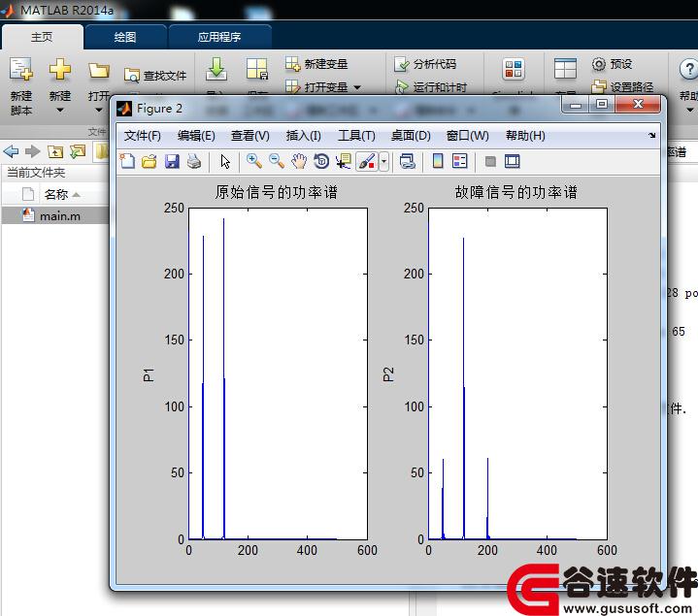Image resolution: width=698 pixels, height=616 pixels.
Task: Open the 工具(T) menu in Figure 2
Action: pyautogui.click(x=356, y=136)
